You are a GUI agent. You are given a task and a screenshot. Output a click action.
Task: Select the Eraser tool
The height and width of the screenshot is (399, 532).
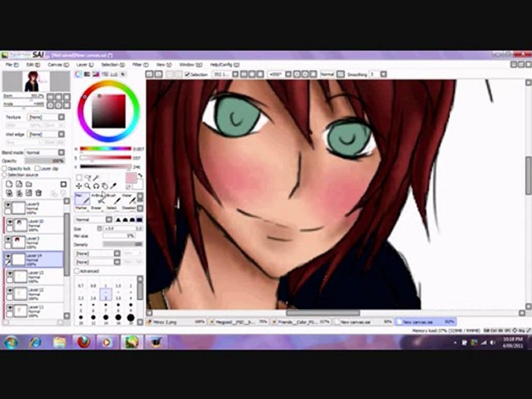click(x=96, y=208)
